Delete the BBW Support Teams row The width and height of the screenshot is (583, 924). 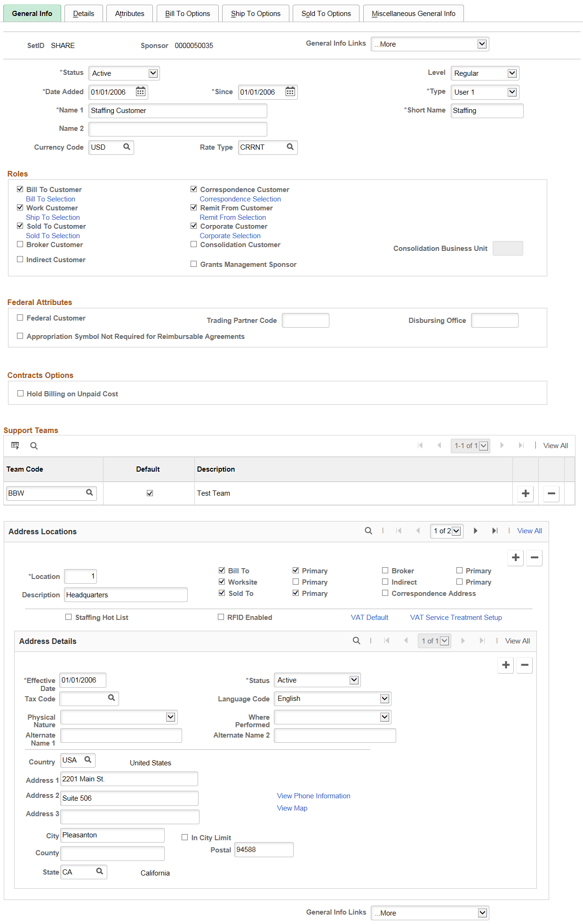point(551,493)
